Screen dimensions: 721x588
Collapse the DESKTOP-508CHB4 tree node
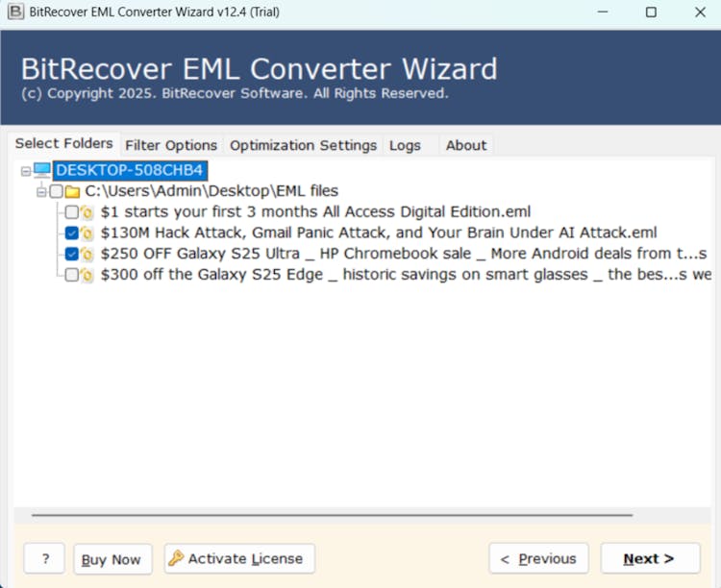pos(25,171)
